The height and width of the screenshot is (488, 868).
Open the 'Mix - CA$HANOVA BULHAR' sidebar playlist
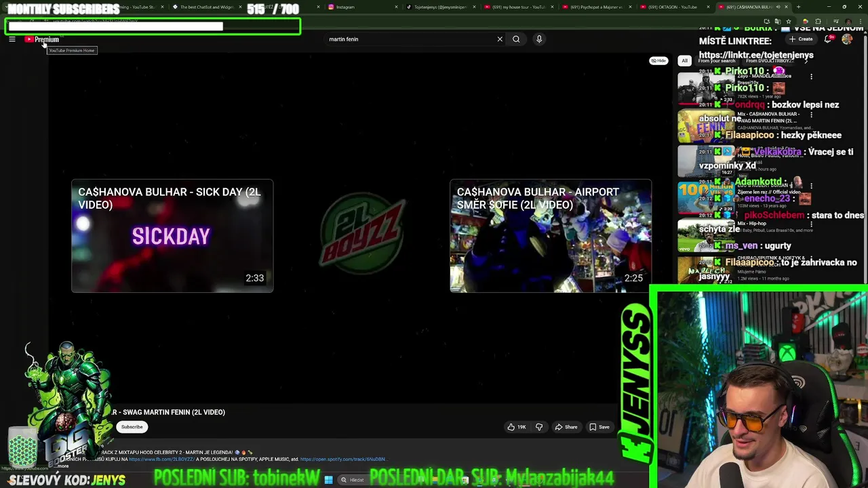tap(705, 126)
